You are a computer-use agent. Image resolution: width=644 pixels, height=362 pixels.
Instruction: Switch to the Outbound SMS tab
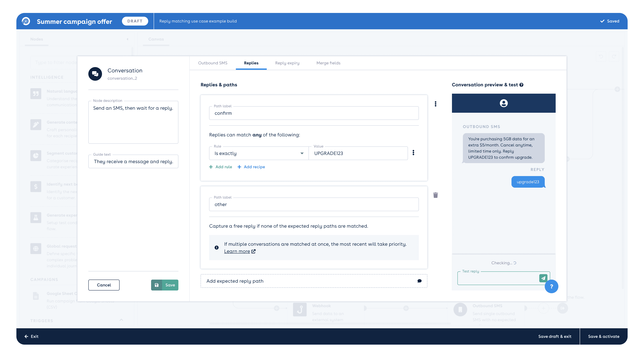click(x=213, y=63)
